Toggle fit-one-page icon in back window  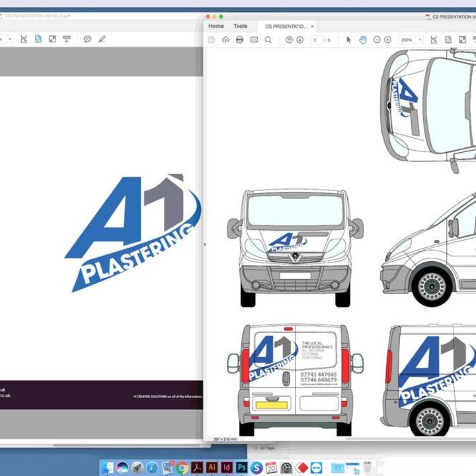click(x=38, y=39)
